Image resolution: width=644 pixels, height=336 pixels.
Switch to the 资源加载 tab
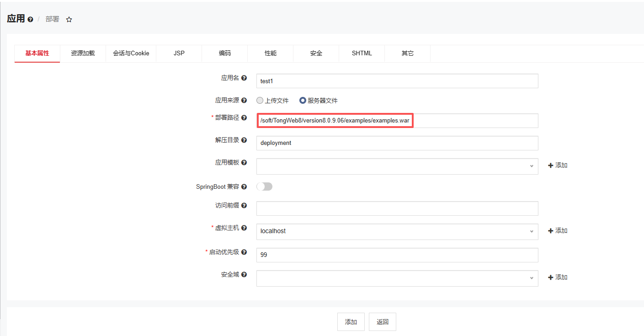click(83, 53)
